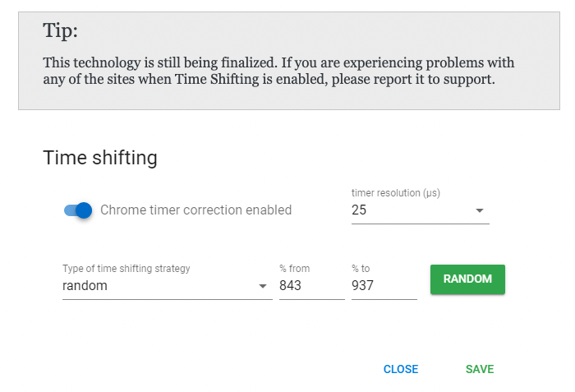Click the strategy dropdown arrow icon
The image size is (575, 392).
(x=263, y=287)
